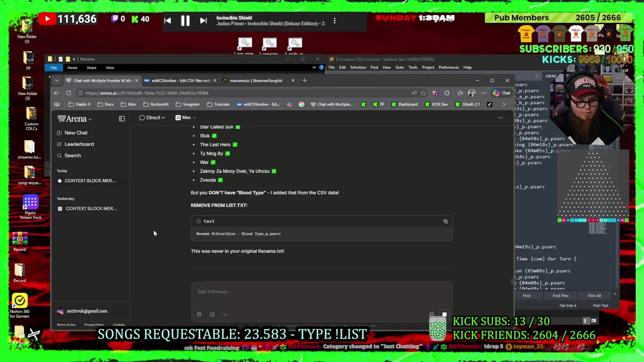
Task: Close the Chat with Multiple Frontier AI tab
Action: pos(137,80)
